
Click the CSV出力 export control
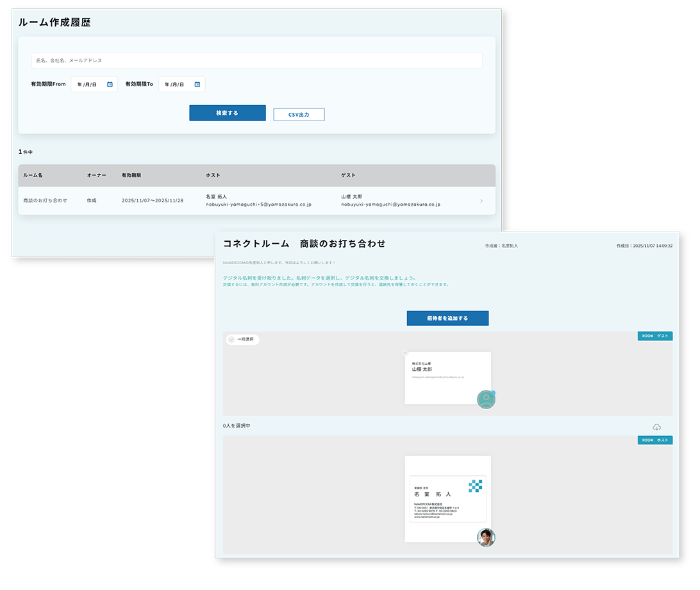(x=299, y=113)
